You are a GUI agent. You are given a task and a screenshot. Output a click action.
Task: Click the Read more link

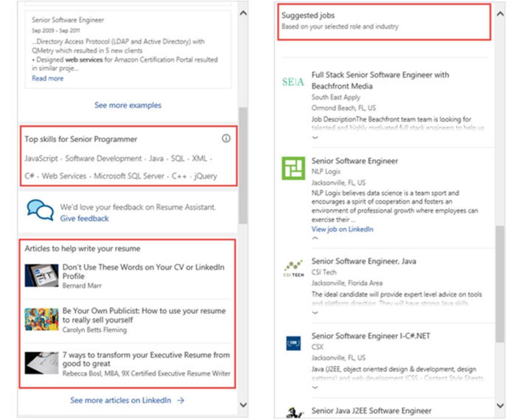point(47,78)
